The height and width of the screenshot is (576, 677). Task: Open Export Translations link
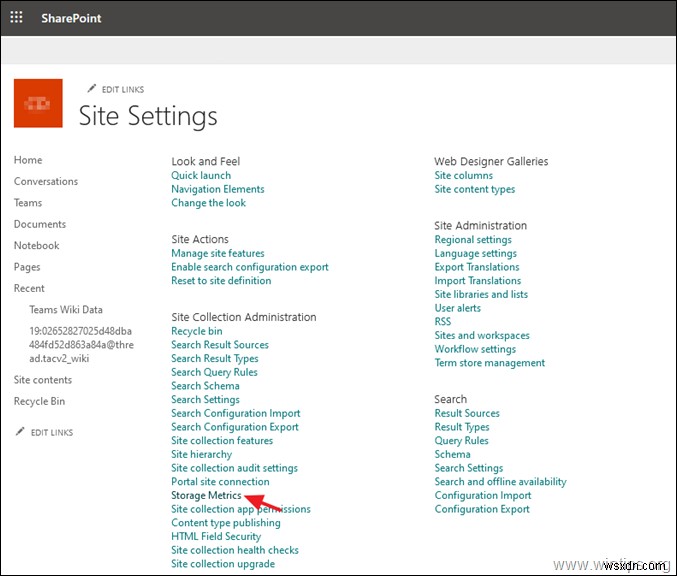tap(477, 267)
